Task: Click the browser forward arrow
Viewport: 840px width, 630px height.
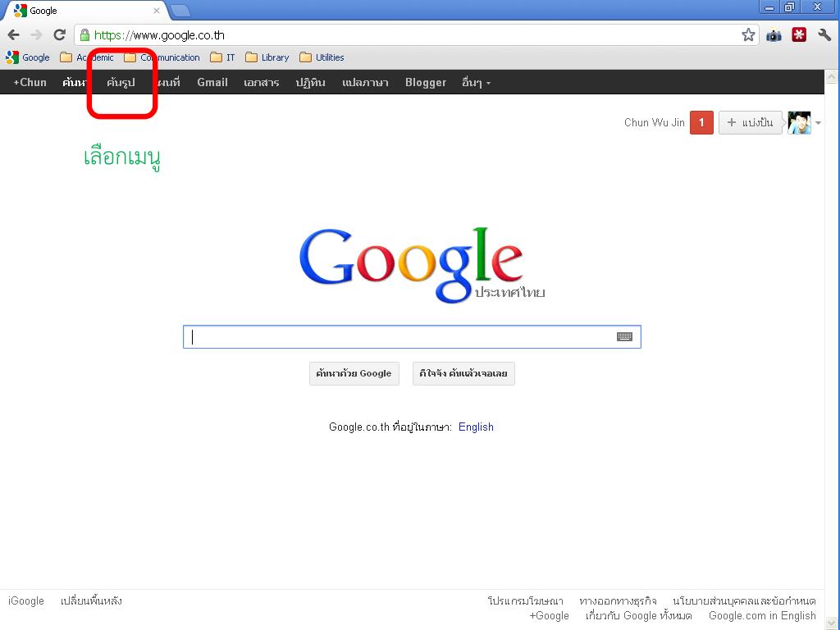Action: pos(36,35)
